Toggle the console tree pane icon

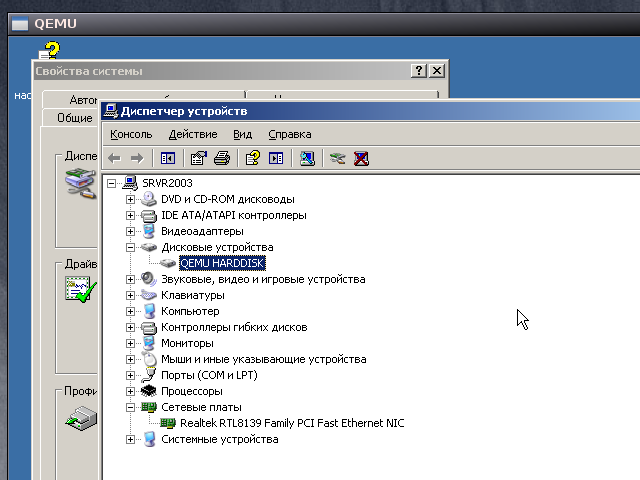coord(168,158)
